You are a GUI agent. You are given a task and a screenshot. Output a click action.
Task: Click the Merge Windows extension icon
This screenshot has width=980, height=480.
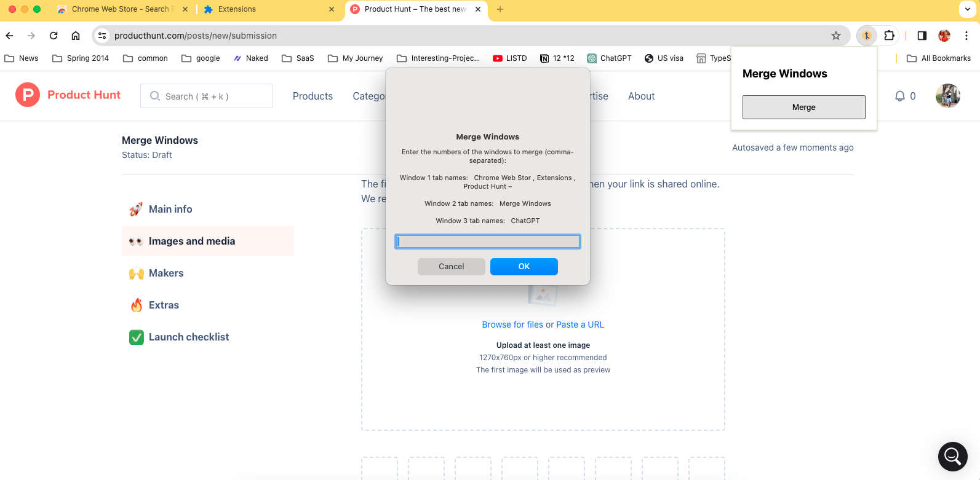[x=867, y=36]
